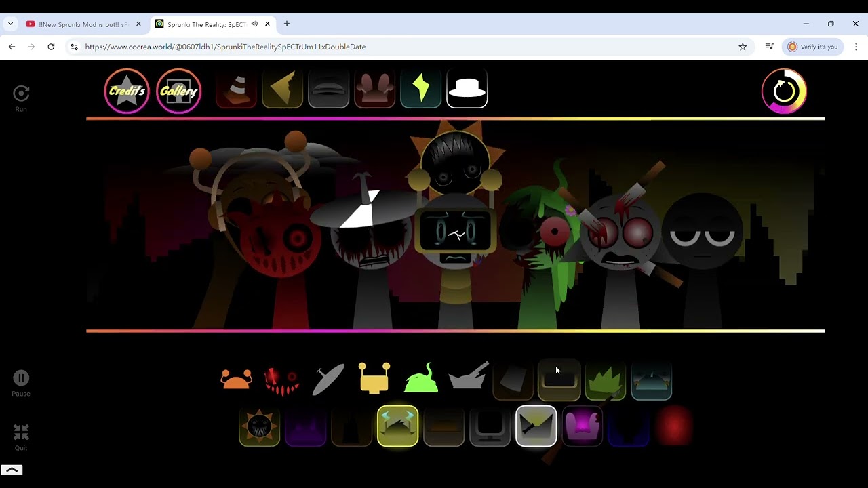Pick the yellow antenna monitor icon
The image size is (868, 488).
click(374, 379)
